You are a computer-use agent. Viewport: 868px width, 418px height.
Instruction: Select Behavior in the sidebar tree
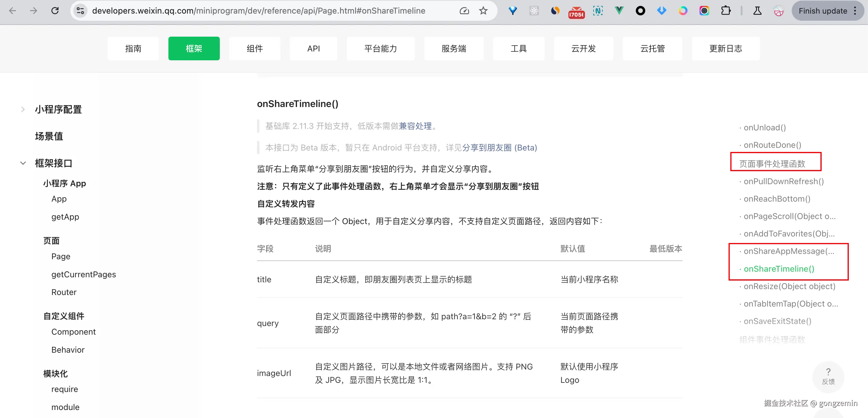[x=68, y=350]
